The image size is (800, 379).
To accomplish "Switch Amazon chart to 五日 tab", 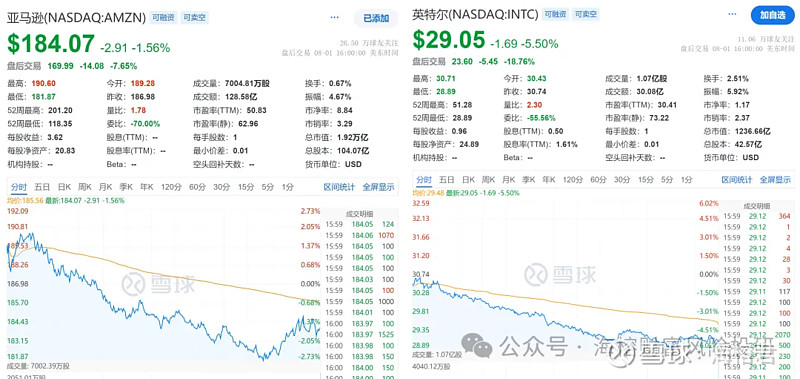I will coord(42,187).
